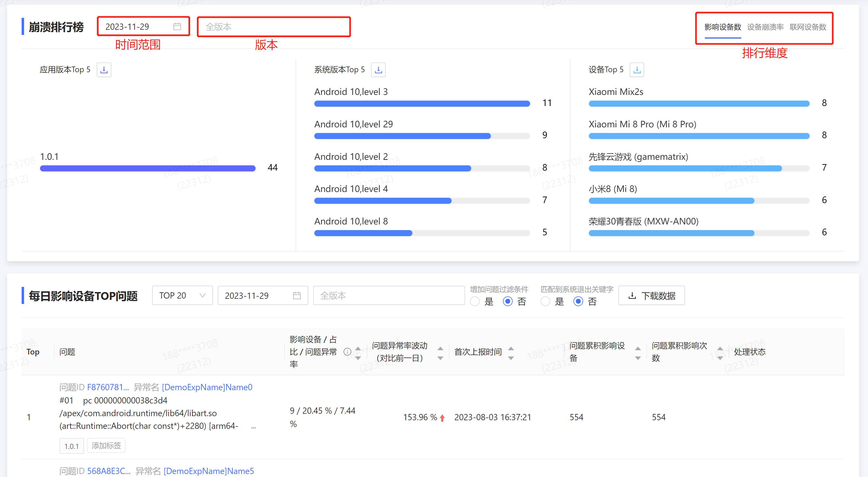
Task: Click info icon beside 影响设备 / 占比 column
Action: pos(347,352)
